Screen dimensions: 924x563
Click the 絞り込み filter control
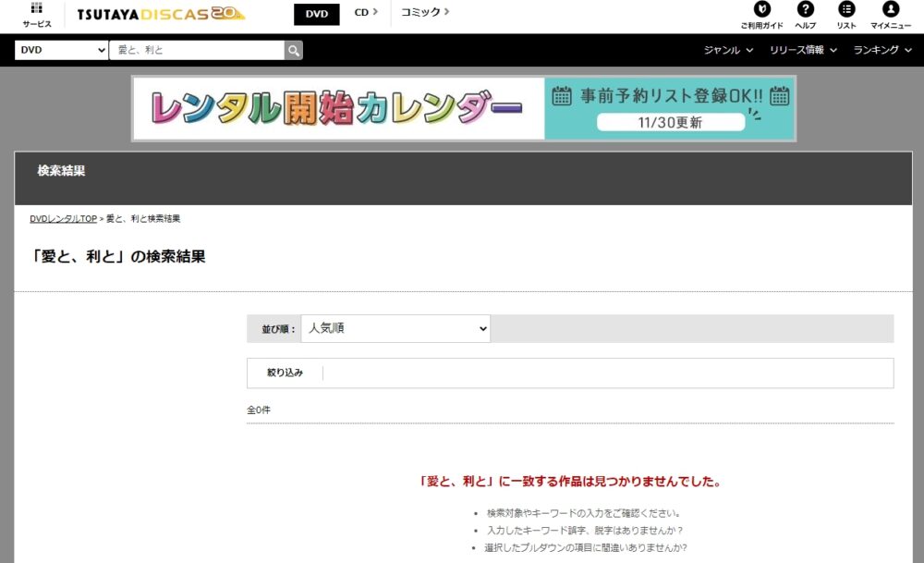click(x=284, y=373)
